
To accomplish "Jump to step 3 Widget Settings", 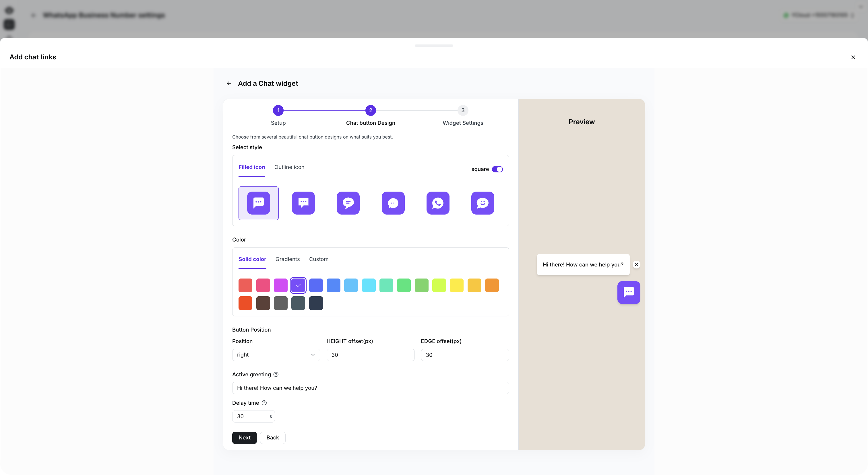I will (x=463, y=110).
